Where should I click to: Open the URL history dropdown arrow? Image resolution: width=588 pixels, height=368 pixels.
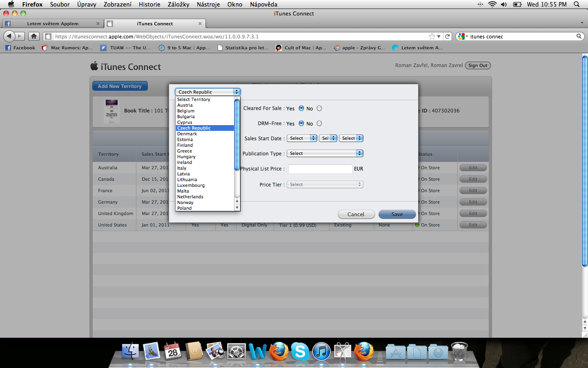tap(439, 36)
